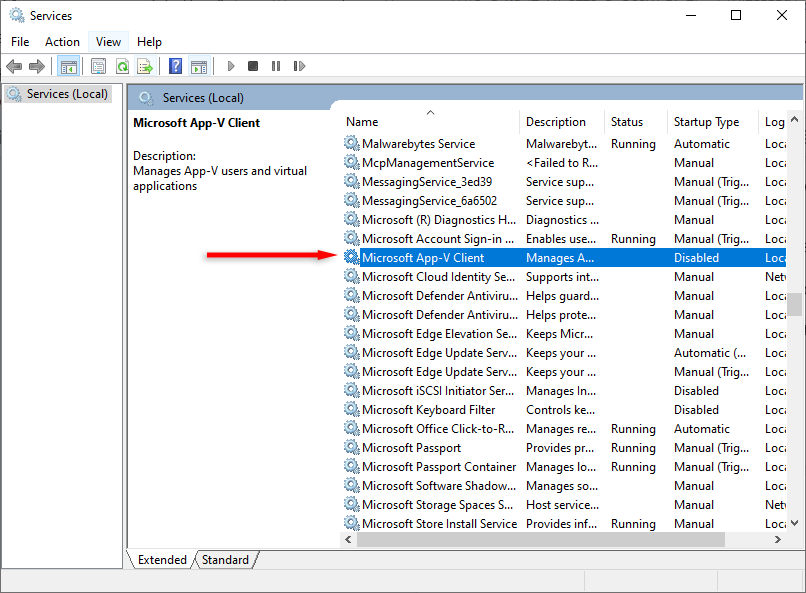806x593 pixels.
Task: Click the Back arrow in the toolbar
Action: tap(14, 66)
